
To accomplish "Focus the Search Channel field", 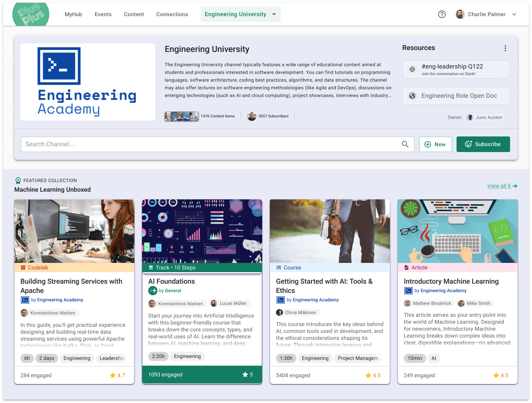I will (217, 144).
